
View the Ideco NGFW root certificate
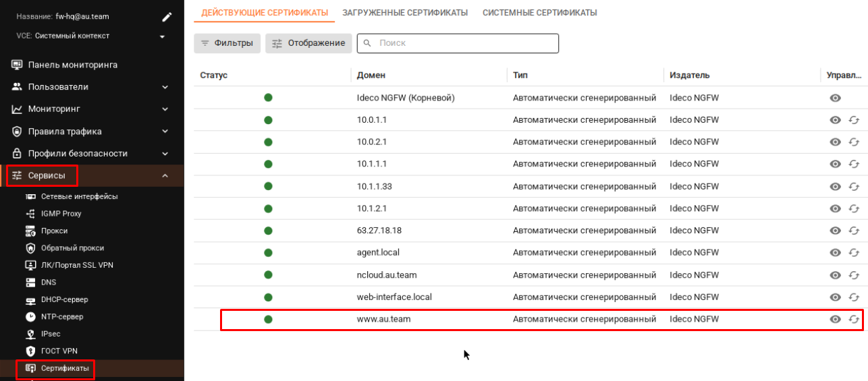[835, 98]
